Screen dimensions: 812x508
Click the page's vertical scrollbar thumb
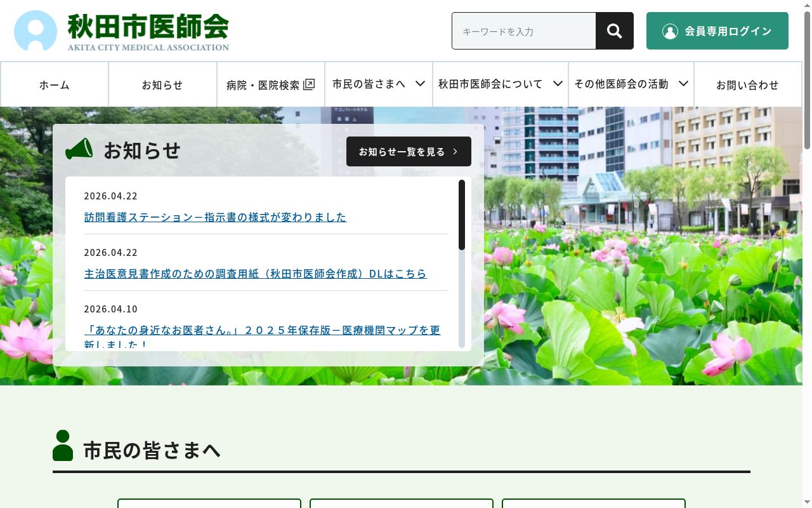(x=807, y=79)
